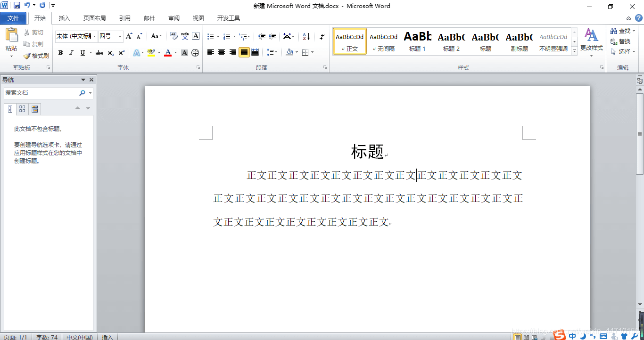The width and height of the screenshot is (644, 340).
Task: Click the Sort (A-Z) icon
Action: [x=306, y=36]
